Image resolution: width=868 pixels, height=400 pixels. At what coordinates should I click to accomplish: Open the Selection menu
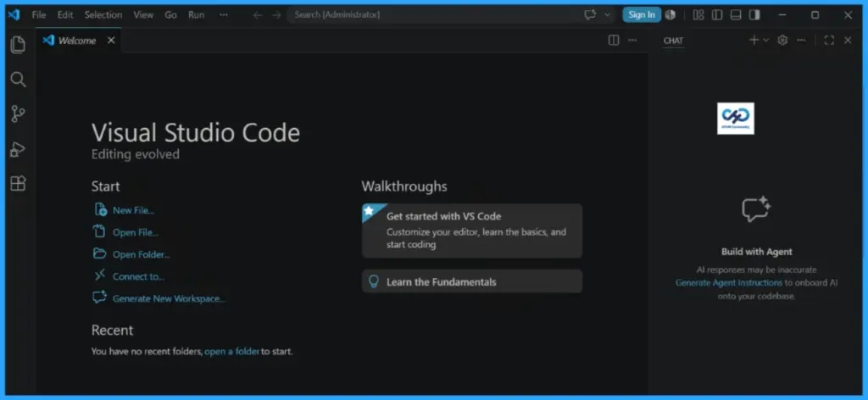[103, 15]
